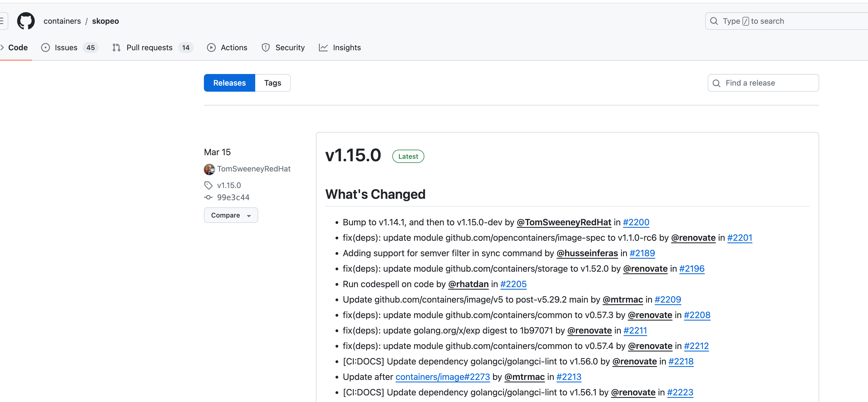
Task: Open pull request #2200
Action: click(x=636, y=222)
